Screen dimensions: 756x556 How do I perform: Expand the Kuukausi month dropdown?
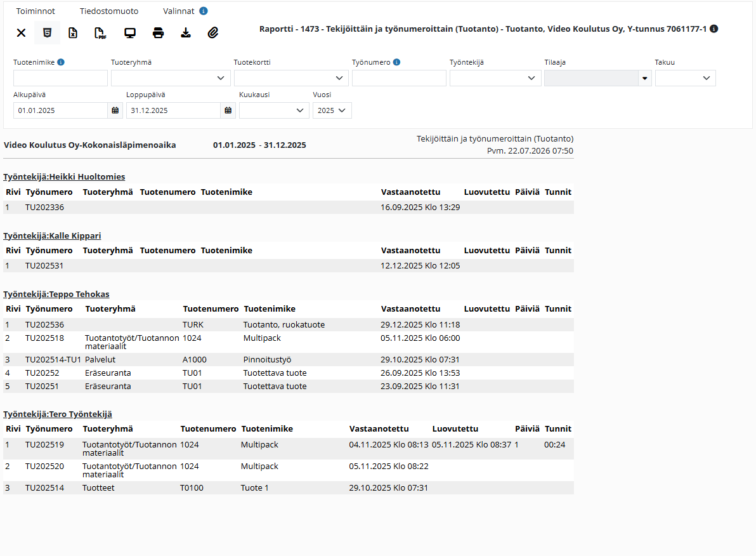pos(274,110)
